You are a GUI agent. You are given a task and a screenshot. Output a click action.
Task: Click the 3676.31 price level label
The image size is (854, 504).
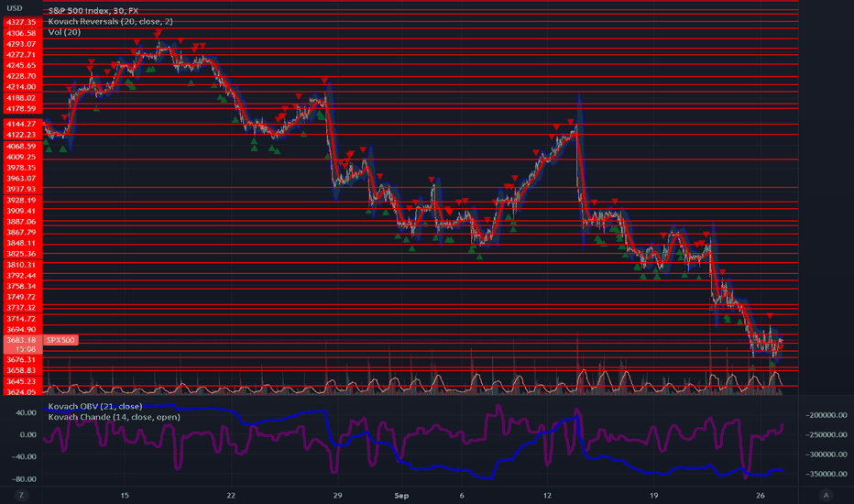21,359
